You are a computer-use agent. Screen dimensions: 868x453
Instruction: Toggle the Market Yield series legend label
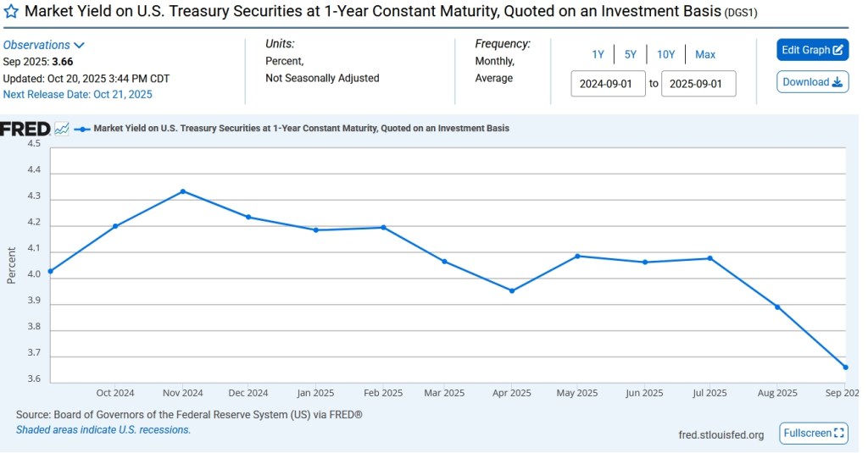click(x=301, y=129)
